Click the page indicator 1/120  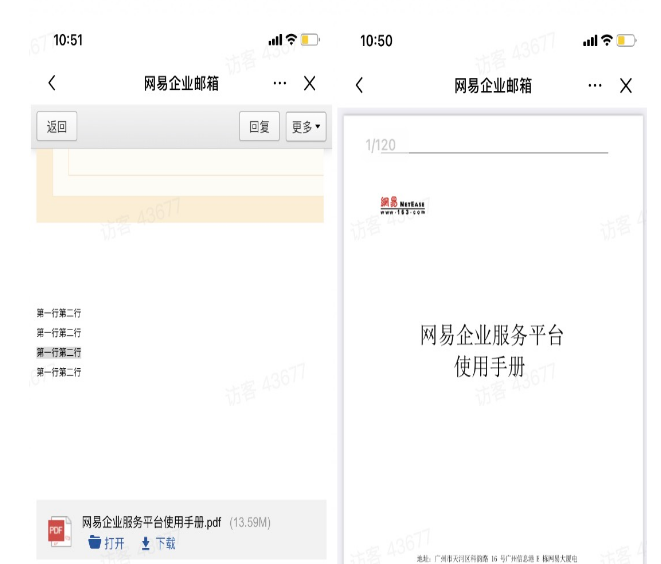click(x=380, y=145)
